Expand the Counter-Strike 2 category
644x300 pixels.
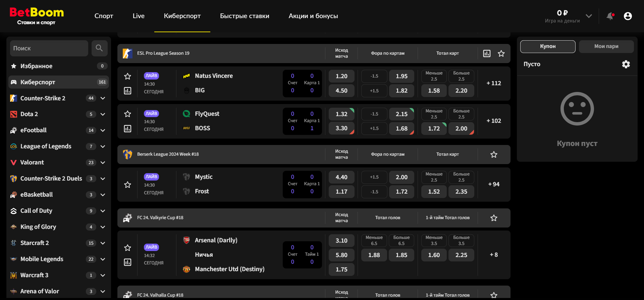coord(103,98)
